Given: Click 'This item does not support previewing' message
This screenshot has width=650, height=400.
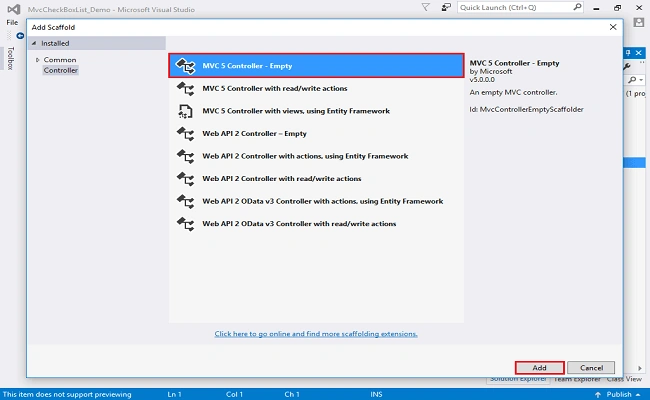Looking at the screenshot, I should point(67,395).
